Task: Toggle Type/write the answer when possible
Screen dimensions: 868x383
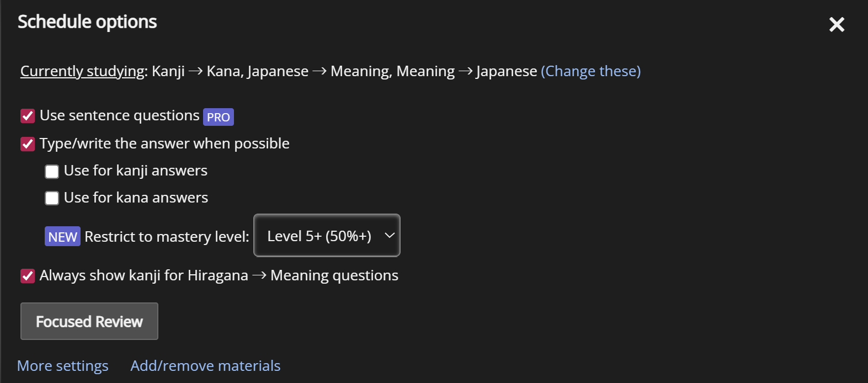Action: click(x=28, y=144)
